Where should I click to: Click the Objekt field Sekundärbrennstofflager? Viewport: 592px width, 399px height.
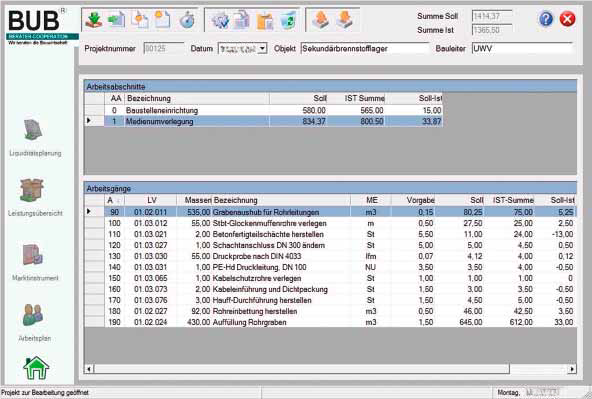pyautogui.click(x=365, y=49)
